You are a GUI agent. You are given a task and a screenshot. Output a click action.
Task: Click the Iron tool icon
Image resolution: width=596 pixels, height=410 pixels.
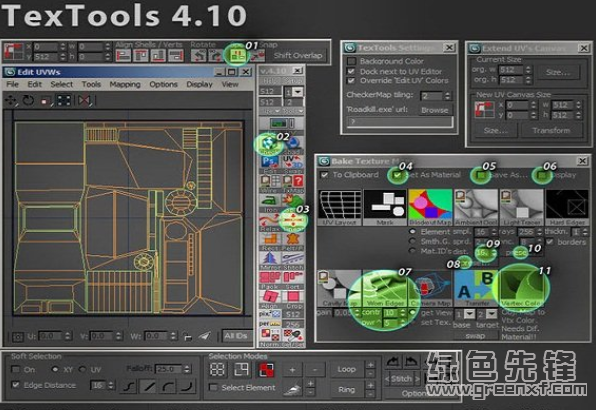click(x=269, y=201)
